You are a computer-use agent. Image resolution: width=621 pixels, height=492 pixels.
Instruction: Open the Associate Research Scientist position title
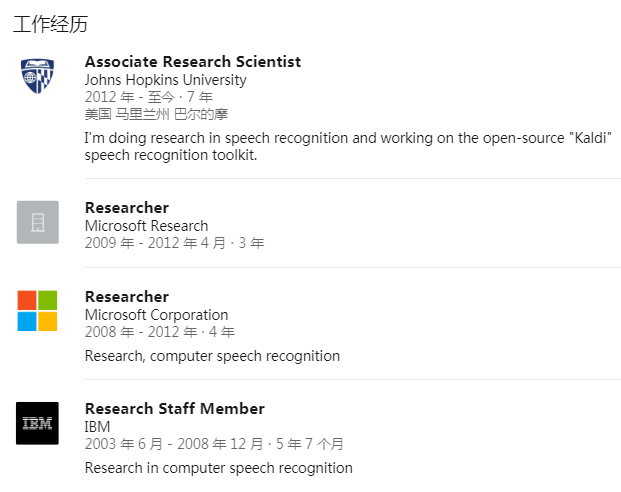tap(192, 62)
